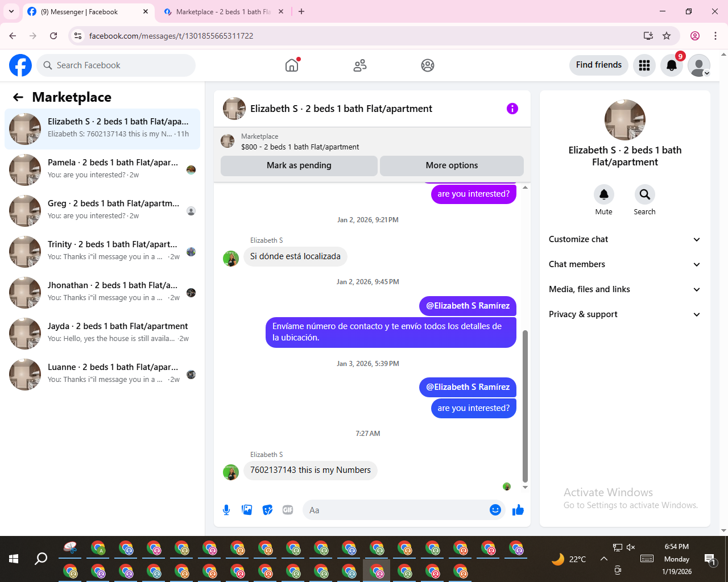The image size is (728, 582).
Task: Click the Si dónde está localizada message
Action: [295, 256]
